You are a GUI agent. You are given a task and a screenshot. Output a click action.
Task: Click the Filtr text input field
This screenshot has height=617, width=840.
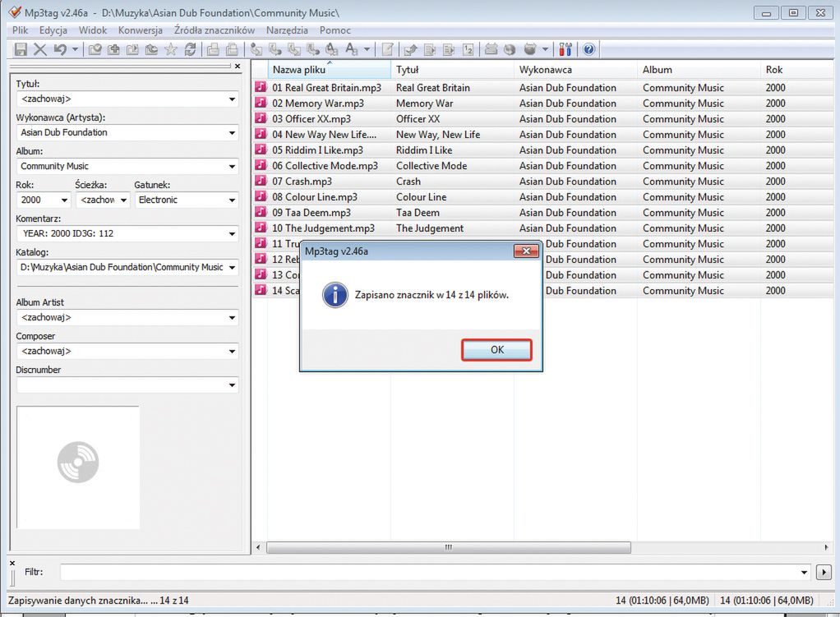click(430, 573)
